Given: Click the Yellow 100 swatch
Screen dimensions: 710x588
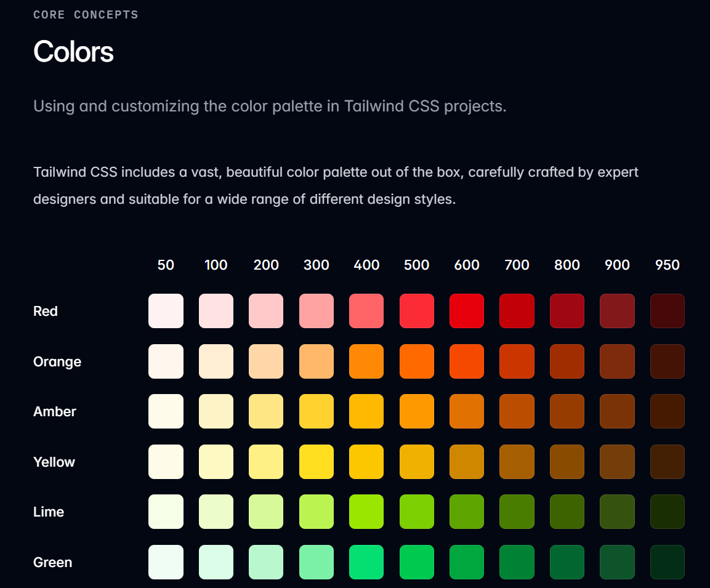Looking at the screenshot, I should pyautogui.click(x=216, y=462).
